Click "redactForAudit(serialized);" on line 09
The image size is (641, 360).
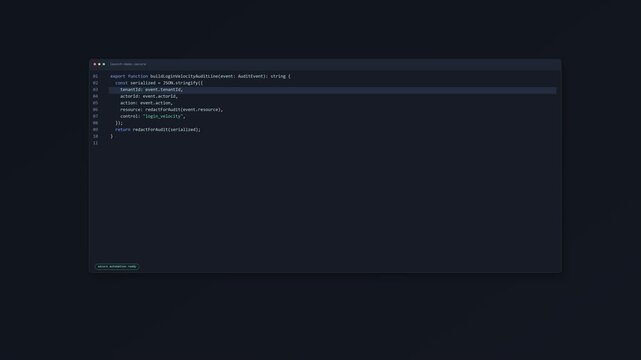click(167, 130)
